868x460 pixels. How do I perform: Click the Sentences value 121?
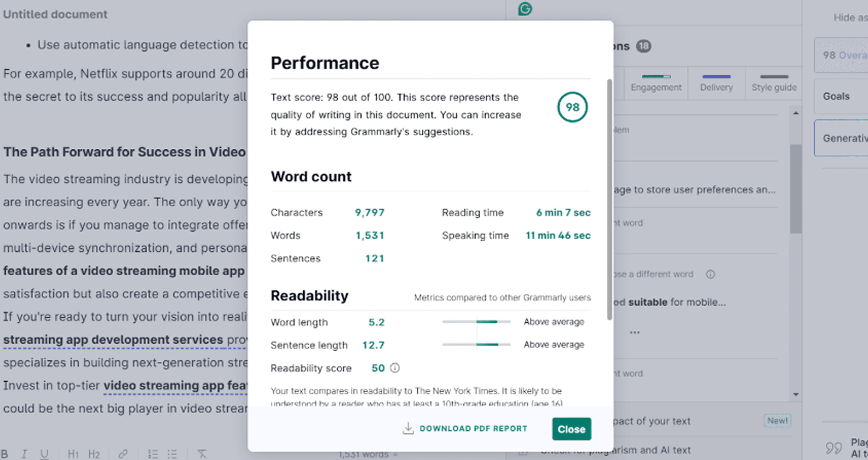coord(375,258)
